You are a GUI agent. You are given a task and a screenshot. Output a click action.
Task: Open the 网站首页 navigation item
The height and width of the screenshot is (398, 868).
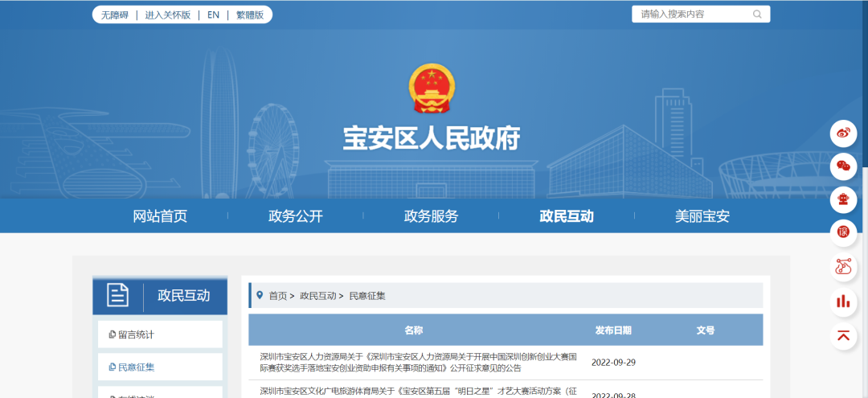[x=160, y=215]
